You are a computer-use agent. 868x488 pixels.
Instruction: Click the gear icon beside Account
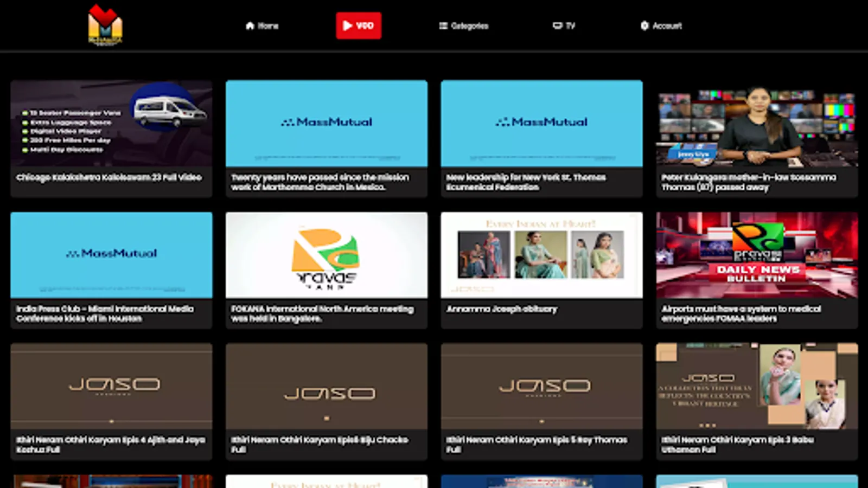pyautogui.click(x=644, y=25)
